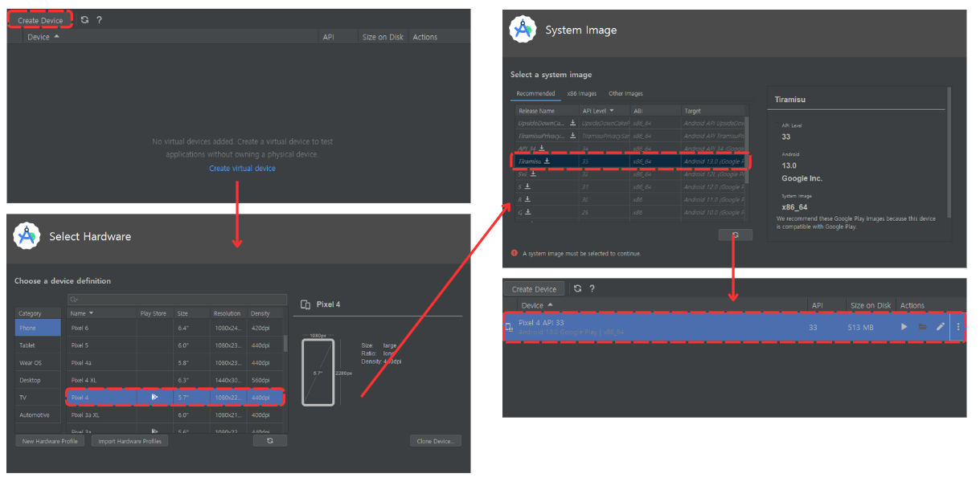The height and width of the screenshot is (486, 980).
Task: Sort hardware list by the Name column arrow
Action: [91, 313]
